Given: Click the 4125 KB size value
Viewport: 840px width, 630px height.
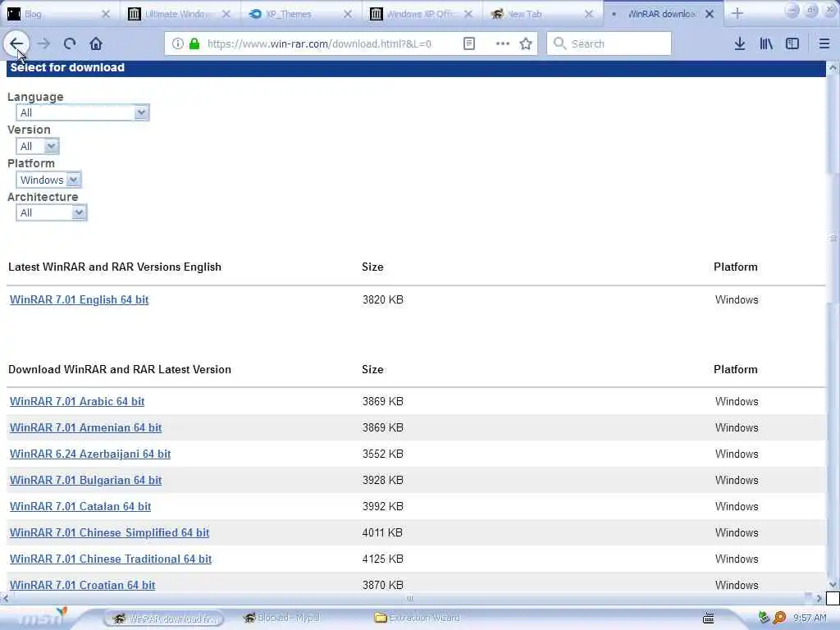Looking at the screenshot, I should pyautogui.click(x=382, y=559).
